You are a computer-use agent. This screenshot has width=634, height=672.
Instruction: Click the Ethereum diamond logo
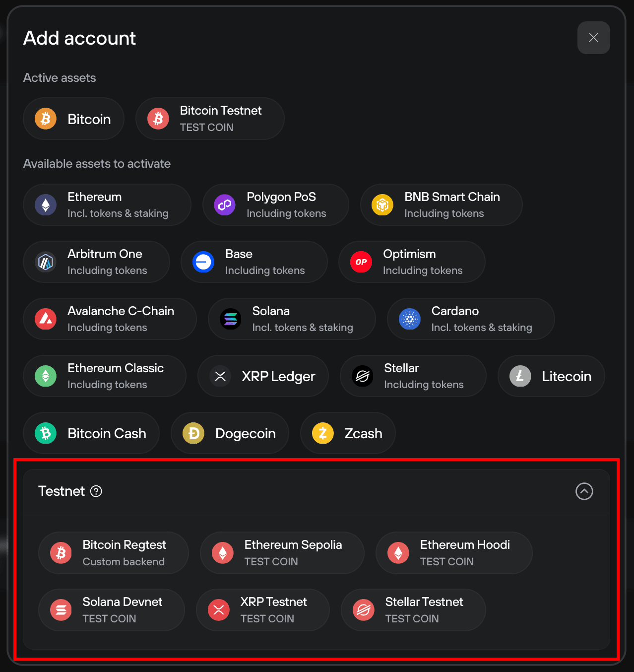[45, 204]
